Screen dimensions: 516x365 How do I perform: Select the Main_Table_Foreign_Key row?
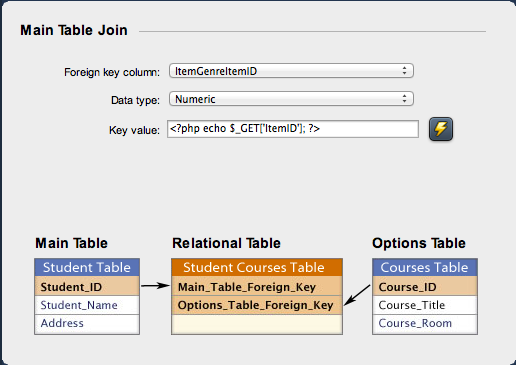coord(257,286)
